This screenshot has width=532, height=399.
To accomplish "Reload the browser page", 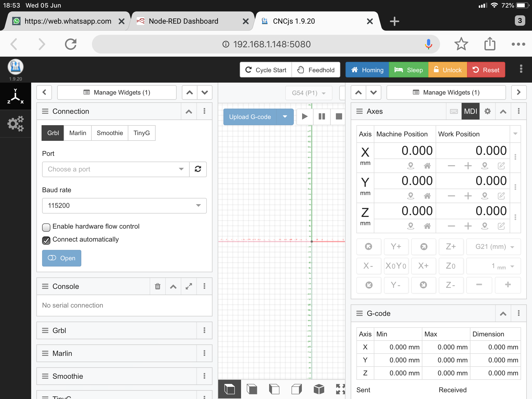I will click(x=71, y=44).
